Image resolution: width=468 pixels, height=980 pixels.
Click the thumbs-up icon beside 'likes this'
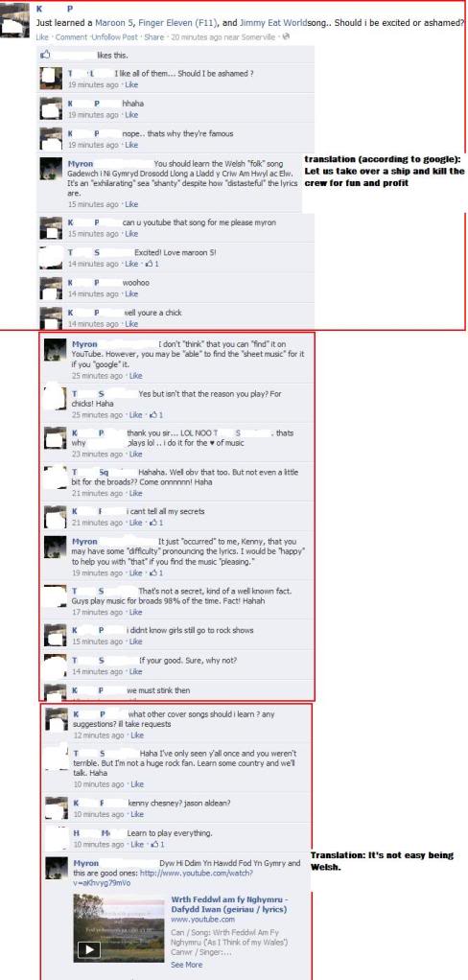pyautogui.click(x=46, y=55)
